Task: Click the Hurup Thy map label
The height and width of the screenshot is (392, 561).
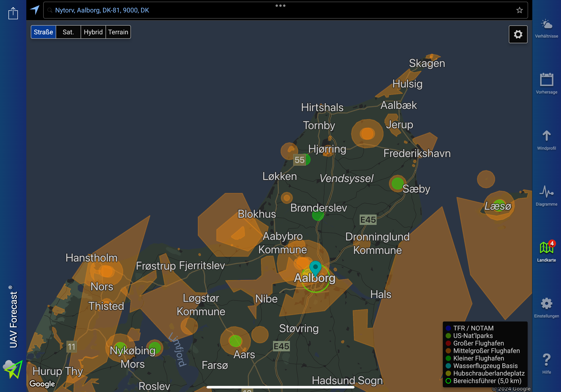Action: pos(58,371)
